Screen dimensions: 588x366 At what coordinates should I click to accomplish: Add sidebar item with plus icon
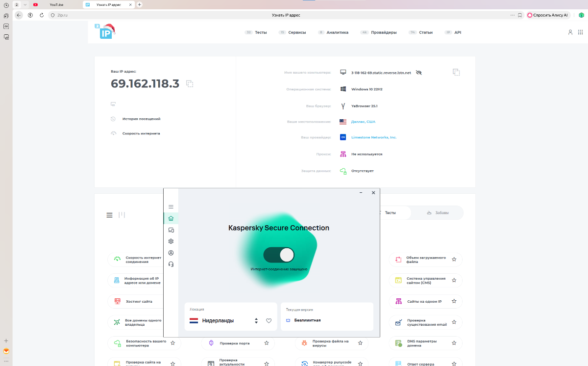point(6,340)
